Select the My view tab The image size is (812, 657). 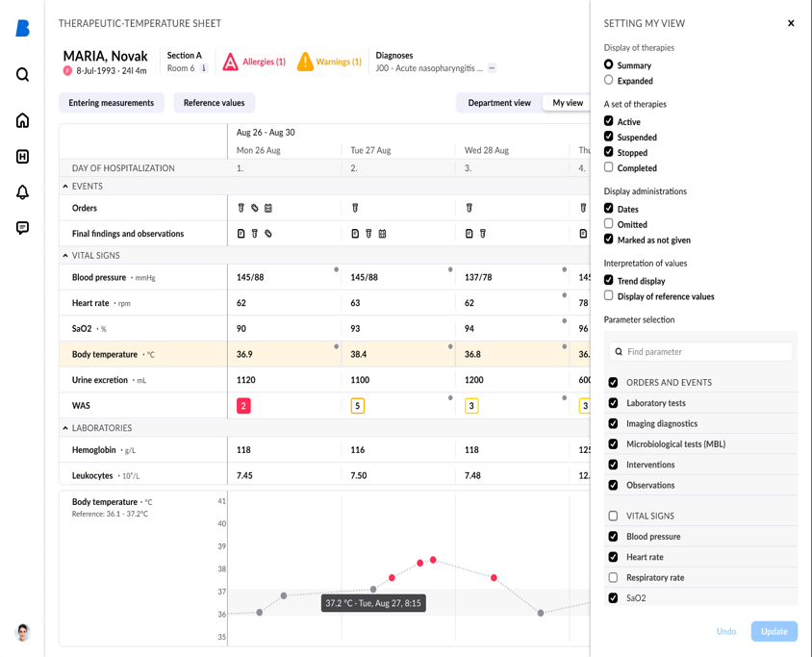coord(568,103)
